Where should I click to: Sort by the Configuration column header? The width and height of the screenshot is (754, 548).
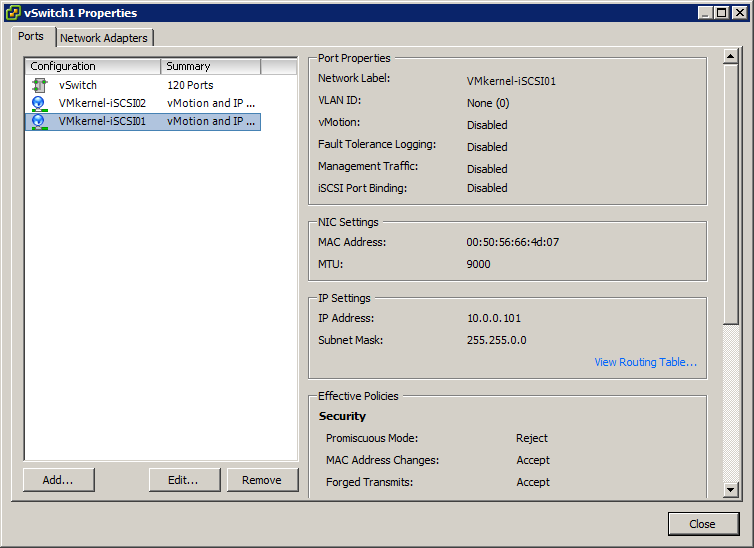pos(93,66)
